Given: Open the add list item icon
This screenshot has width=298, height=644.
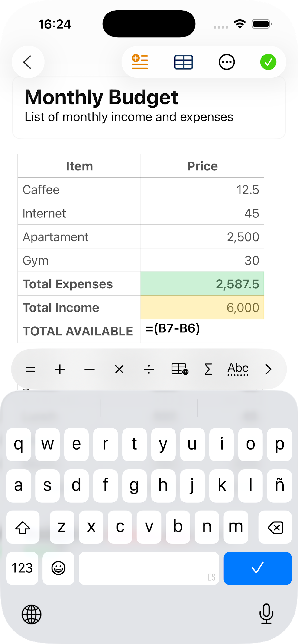Looking at the screenshot, I should tap(140, 62).
